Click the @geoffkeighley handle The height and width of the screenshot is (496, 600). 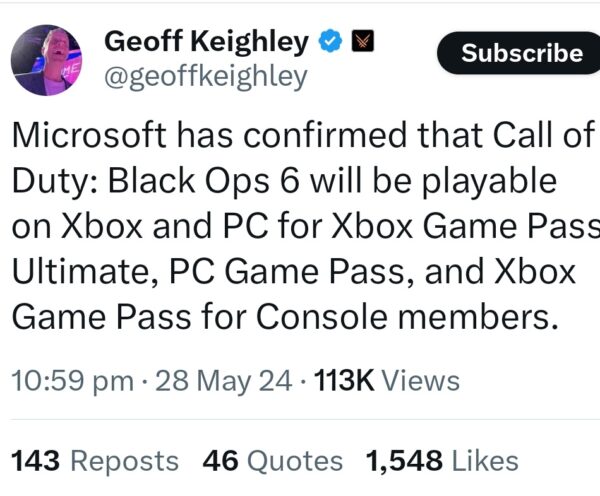pyautogui.click(x=205, y=77)
